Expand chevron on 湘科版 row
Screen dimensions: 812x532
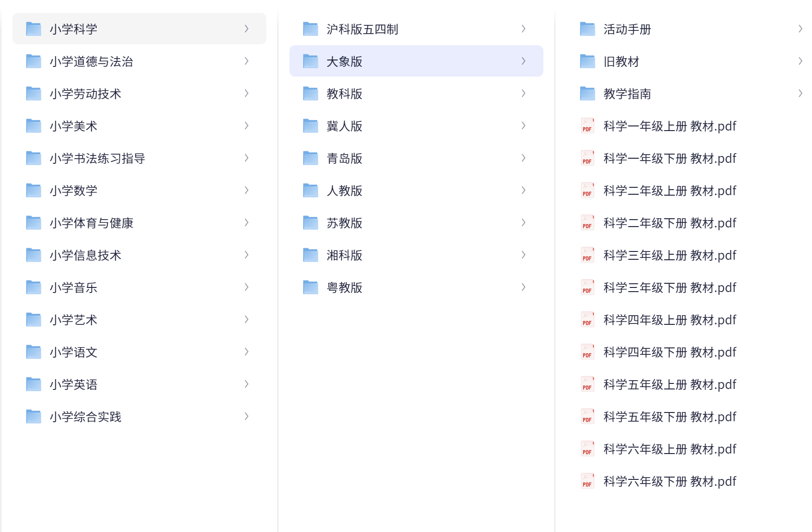(523, 255)
